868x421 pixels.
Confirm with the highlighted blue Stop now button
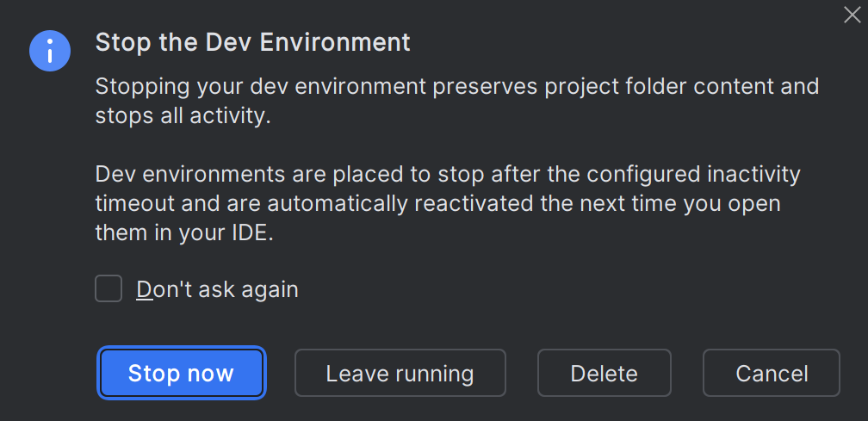click(181, 373)
